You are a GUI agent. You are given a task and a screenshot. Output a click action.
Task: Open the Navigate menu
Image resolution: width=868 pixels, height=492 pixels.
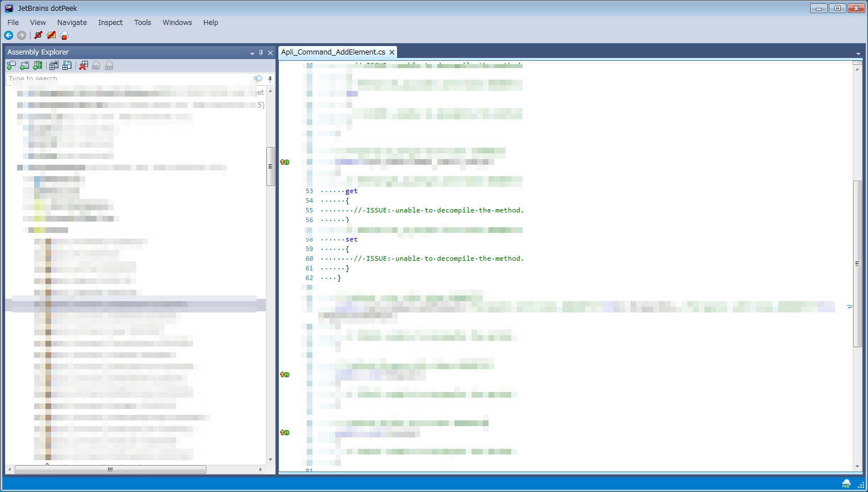click(72, 22)
